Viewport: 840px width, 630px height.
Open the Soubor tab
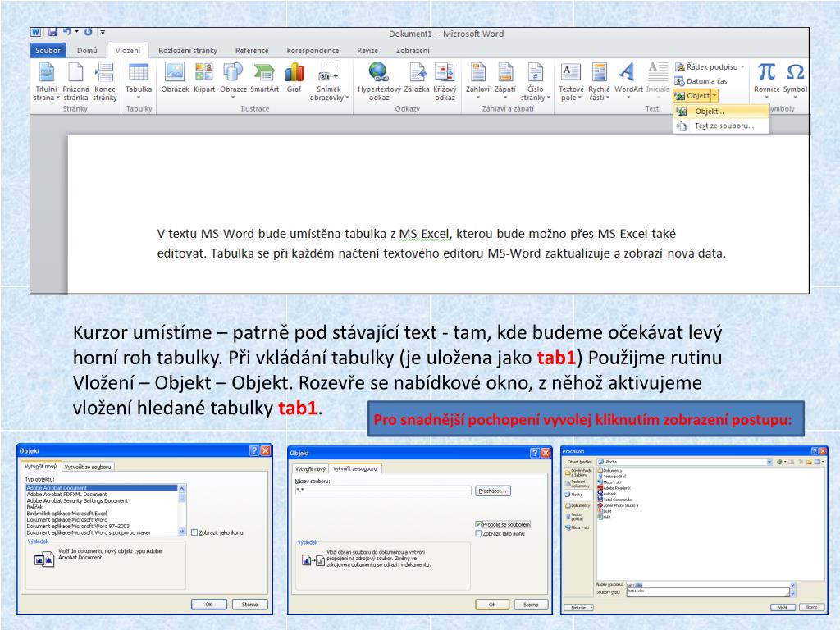click(x=48, y=50)
